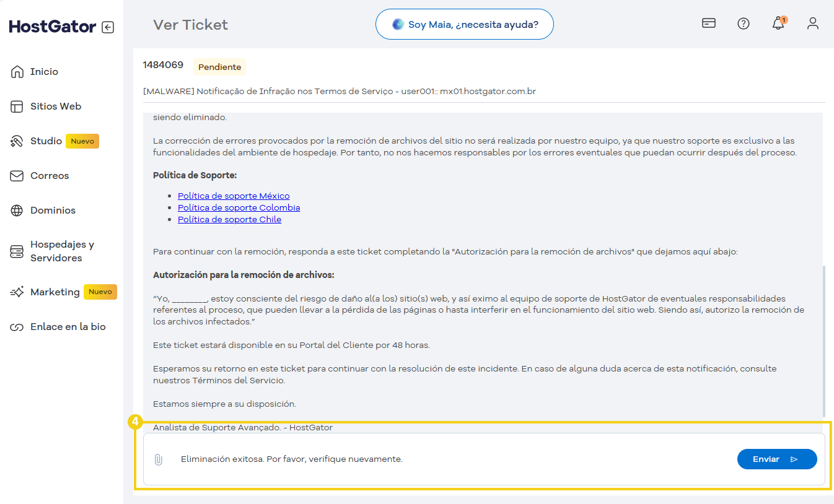This screenshot has width=834, height=504.
Task: Click the Inicio house icon
Action: click(x=17, y=72)
